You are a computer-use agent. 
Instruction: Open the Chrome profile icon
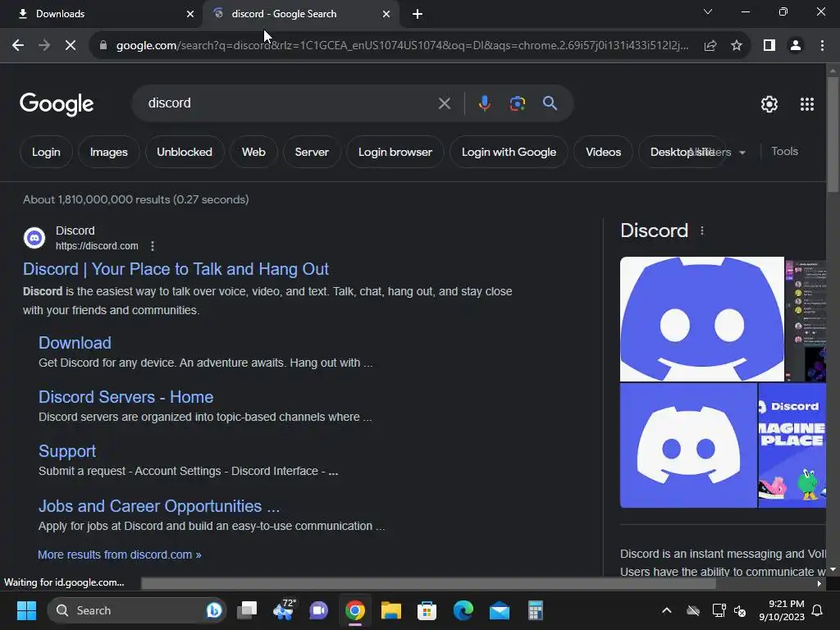(x=796, y=46)
